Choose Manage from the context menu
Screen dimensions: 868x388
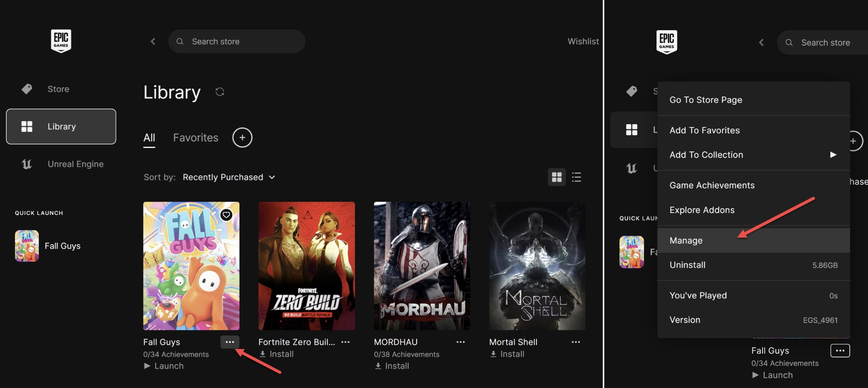pyautogui.click(x=754, y=240)
